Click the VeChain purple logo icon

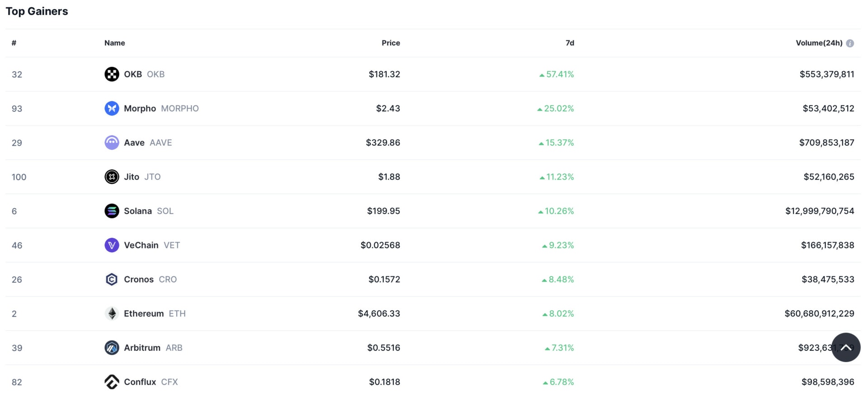[112, 245]
